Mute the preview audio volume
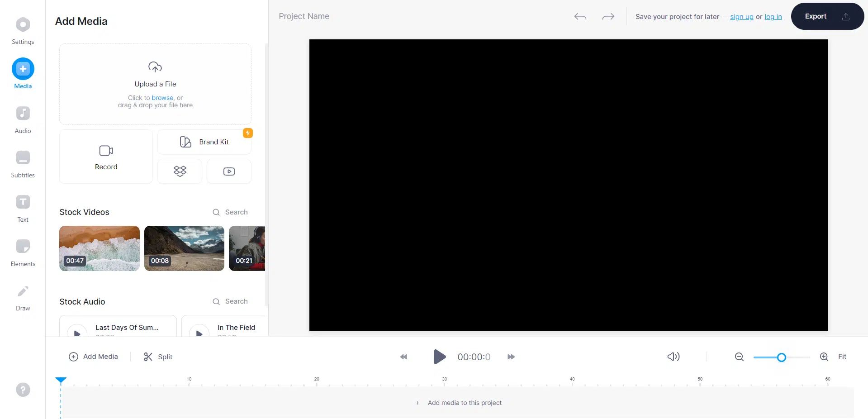868x419 pixels. click(x=673, y=357)
